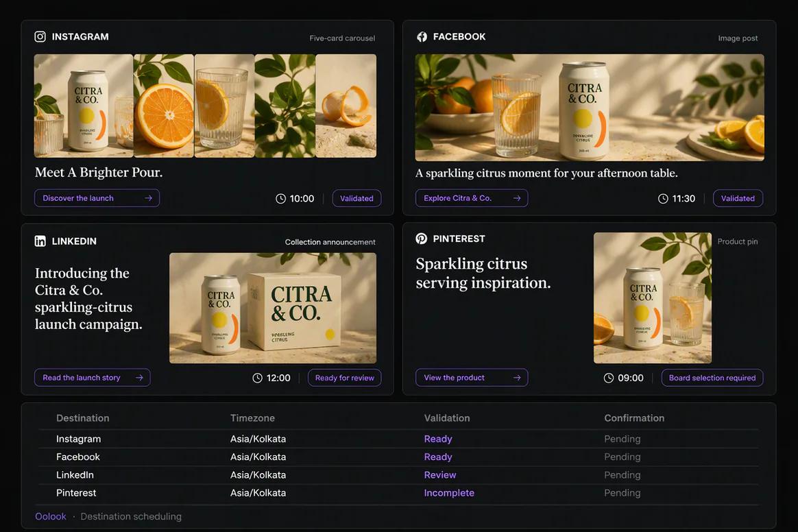Select the Facebook row in destination table

[398, 457]
